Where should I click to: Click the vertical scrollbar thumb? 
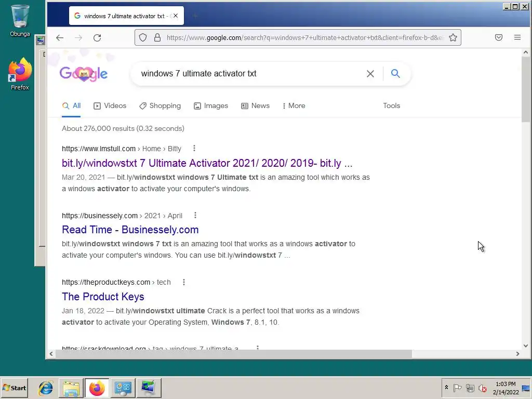tap(526, 89)
